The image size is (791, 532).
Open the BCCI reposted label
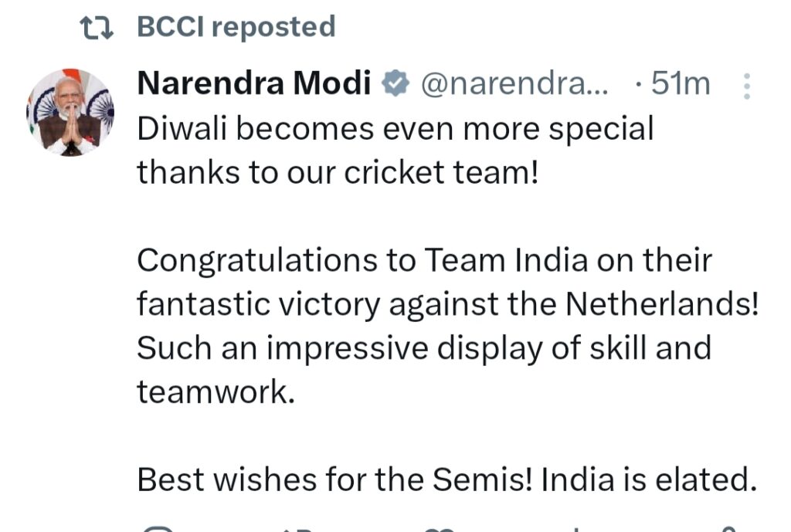click(x=236, y=28)
